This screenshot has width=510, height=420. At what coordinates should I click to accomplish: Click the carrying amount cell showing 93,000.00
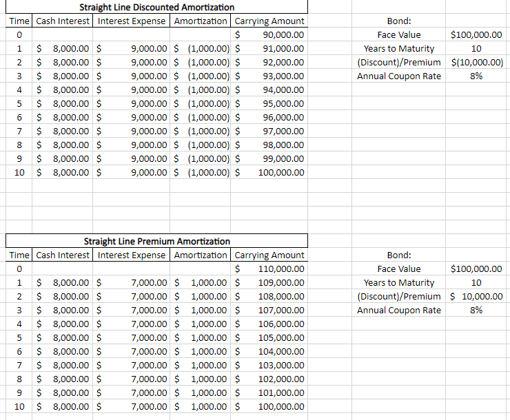pos(269,76)
